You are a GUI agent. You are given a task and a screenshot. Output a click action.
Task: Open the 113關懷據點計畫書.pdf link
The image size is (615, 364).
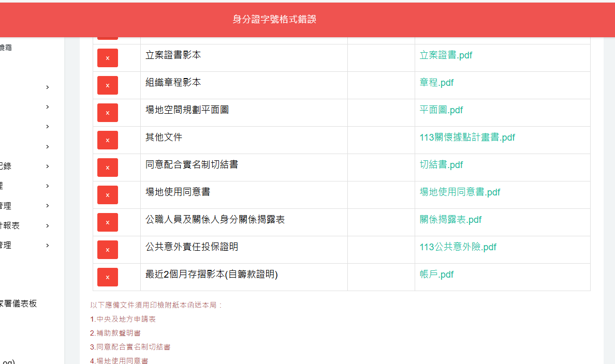(467, 138)
